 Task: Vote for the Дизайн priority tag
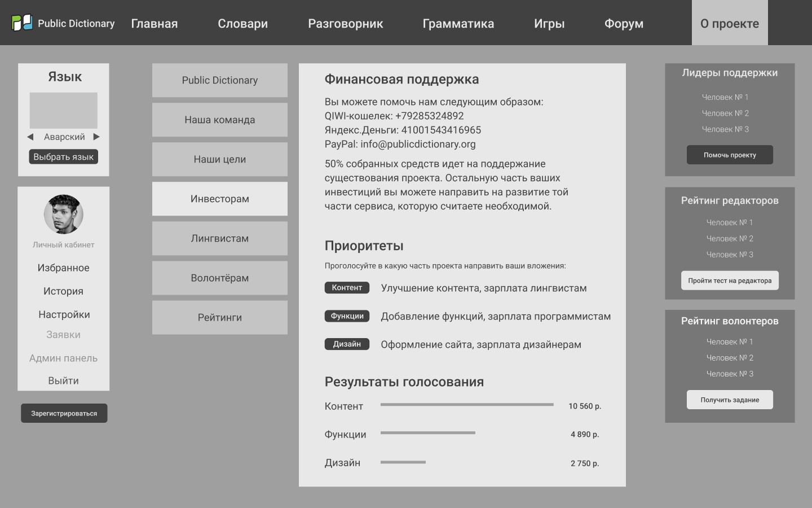pyautogui.click(x=347, y=344)
